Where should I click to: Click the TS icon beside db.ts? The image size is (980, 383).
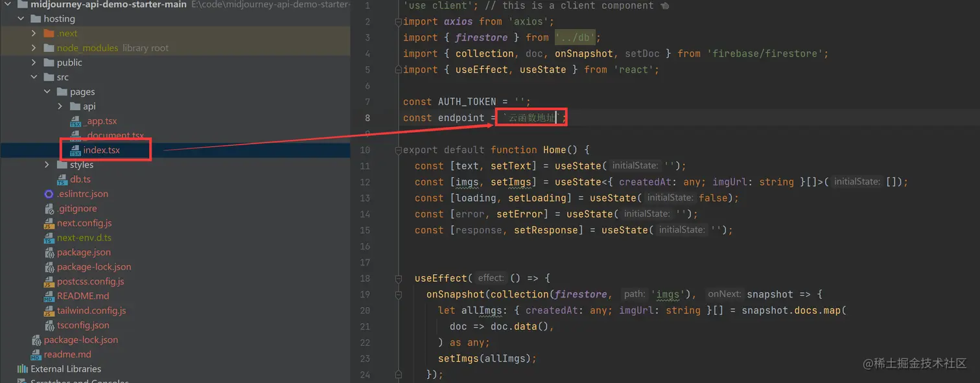[x=62, y=180]
